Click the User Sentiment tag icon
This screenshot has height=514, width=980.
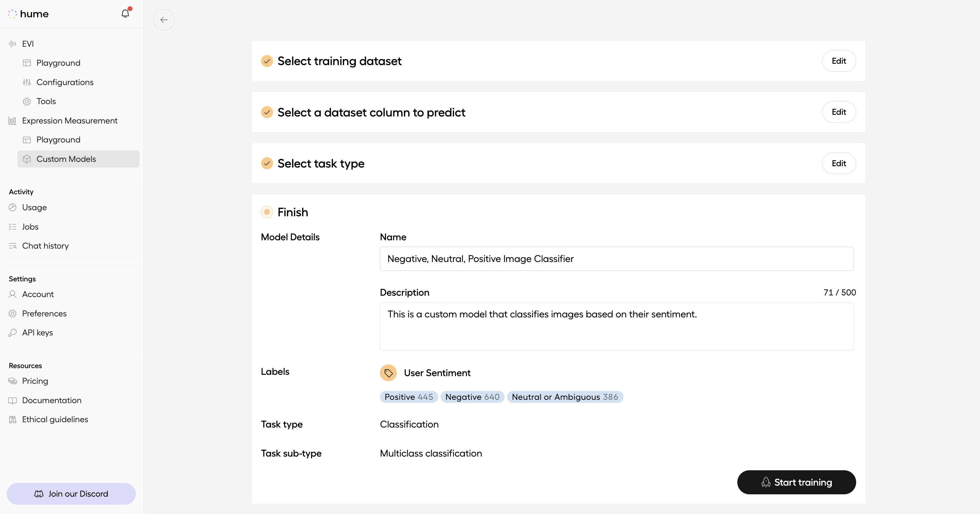point(388,373)
